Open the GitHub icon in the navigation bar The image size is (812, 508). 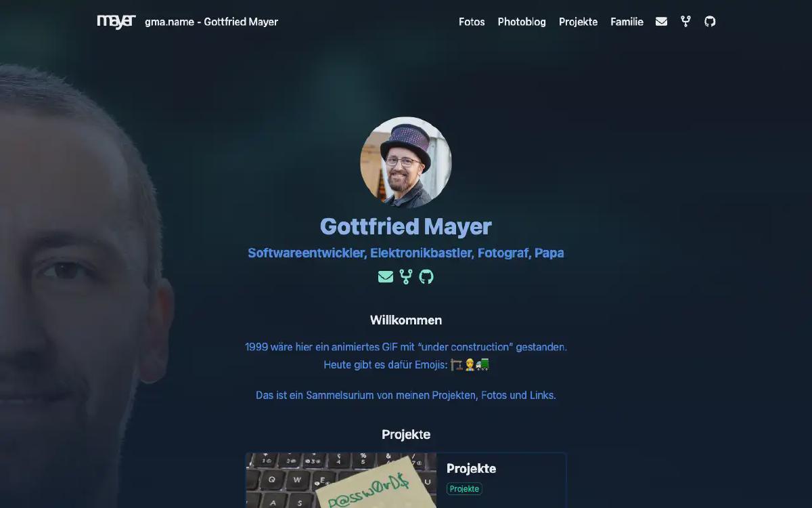710,22
